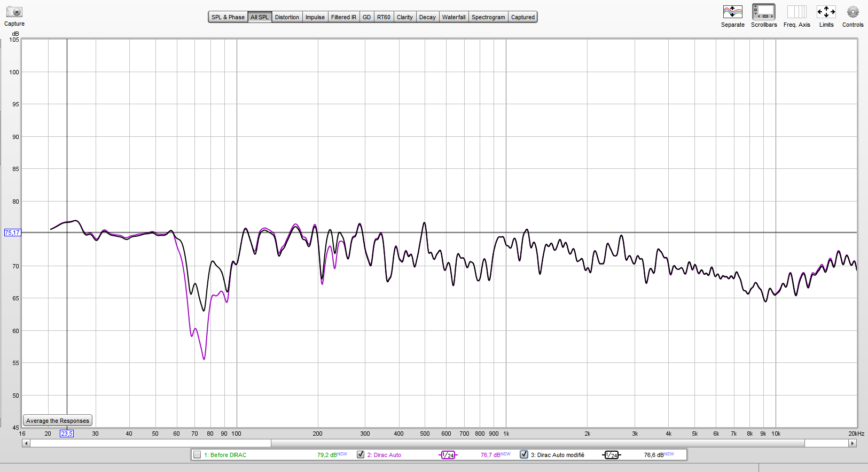
Task: Click the horizontal scrollbar left arrow
Action: [26, 443]
